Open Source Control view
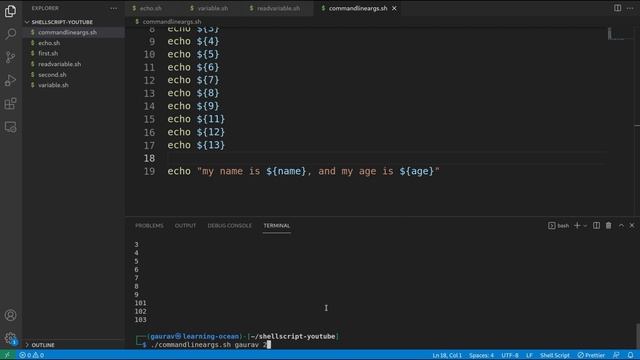 tap(11, 57)
